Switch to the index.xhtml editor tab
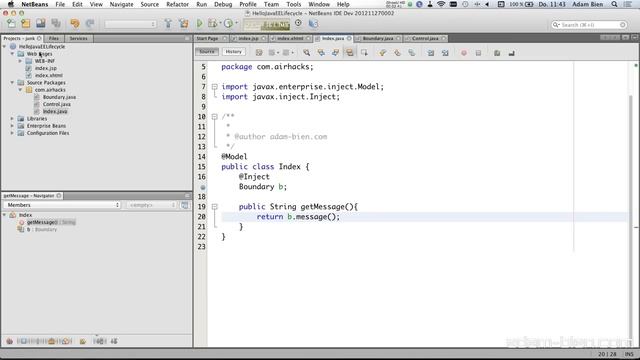The height and width of the screenshot is (360, 640). 290,38
